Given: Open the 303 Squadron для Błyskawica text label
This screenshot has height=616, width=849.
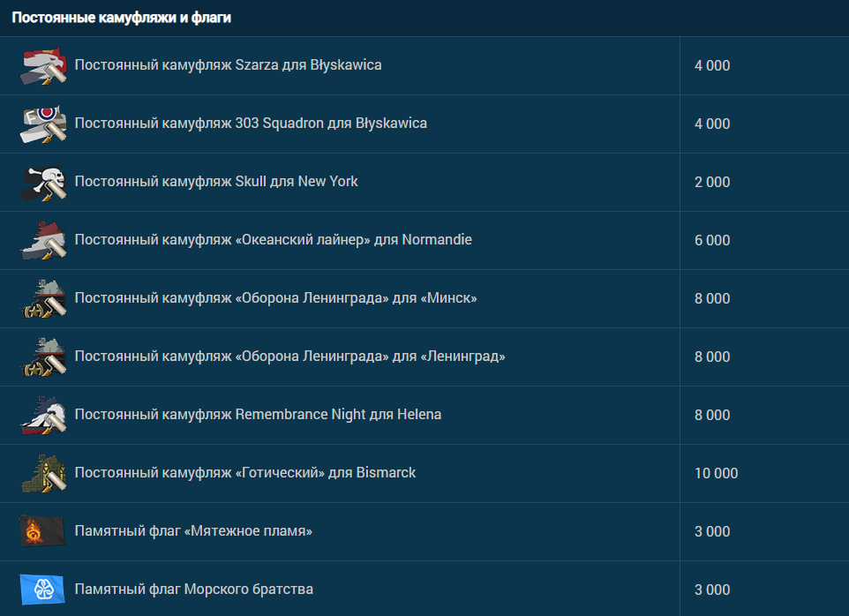Looking at the screenshot, I should 251,124.
